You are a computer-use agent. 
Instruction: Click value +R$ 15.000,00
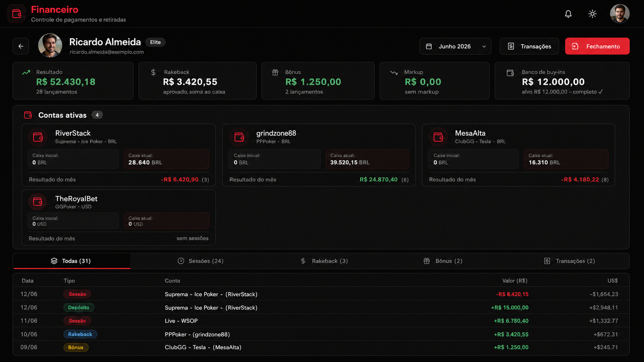pyautogui.click(x=510, y=308)
